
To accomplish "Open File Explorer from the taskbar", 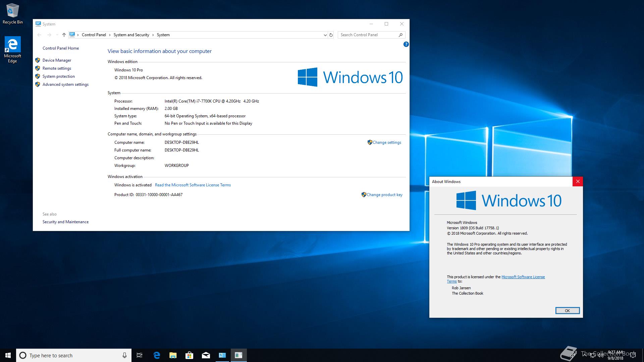I will 173,355.
